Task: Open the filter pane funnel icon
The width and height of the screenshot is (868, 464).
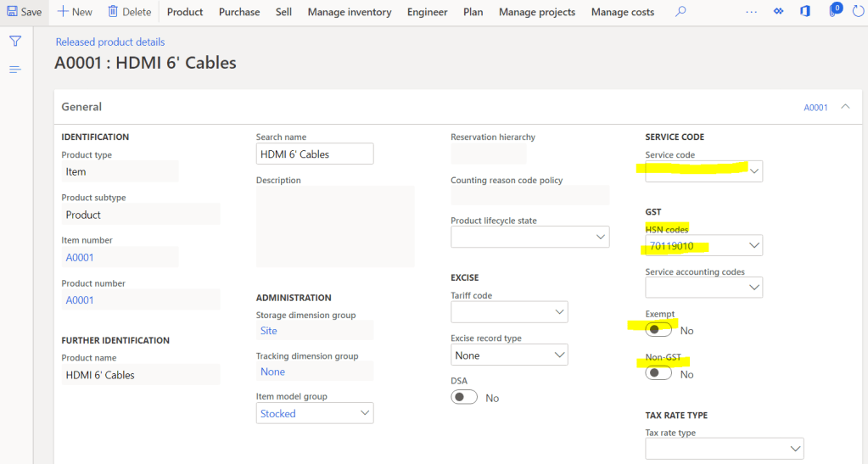Action: pos(14,42)
